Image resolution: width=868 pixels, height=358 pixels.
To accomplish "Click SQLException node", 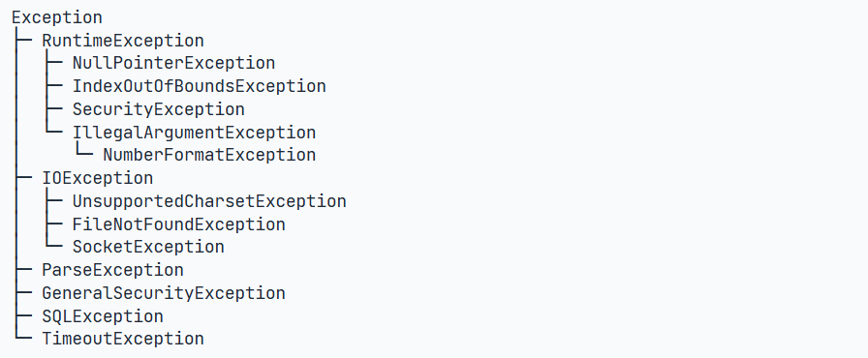I will point(103,316).
